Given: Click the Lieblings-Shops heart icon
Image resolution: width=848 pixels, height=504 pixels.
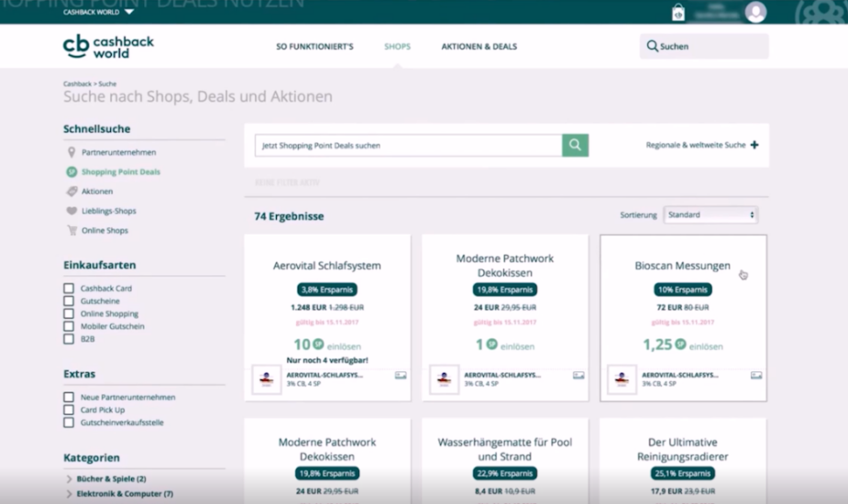Looking at the screenshot, I should 72,211.
